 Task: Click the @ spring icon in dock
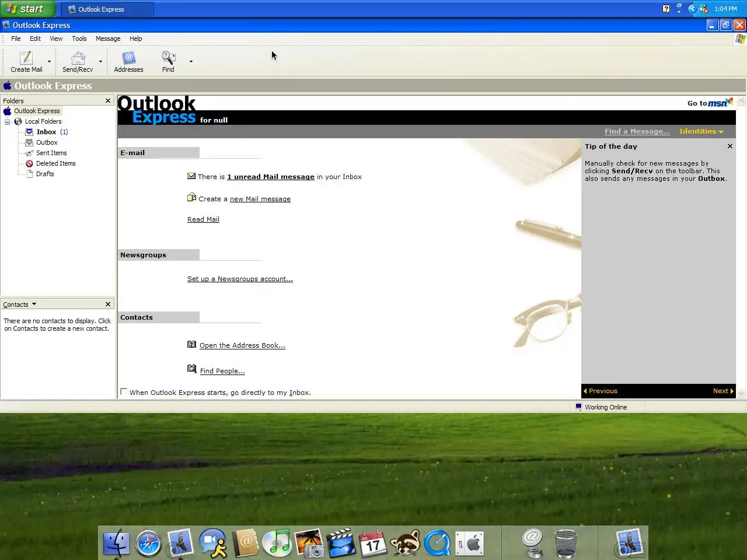pyautogui.click(x=533, y=543)
